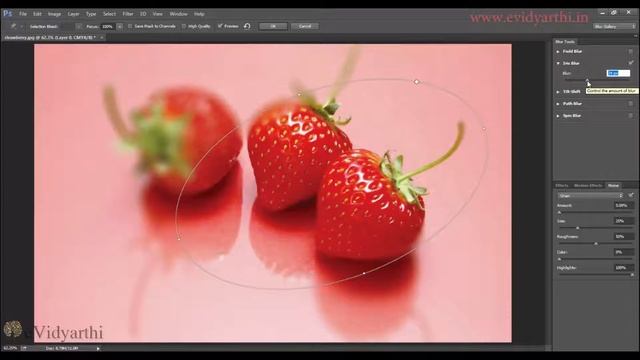
Task: Open the Layer menu
Action: (x=73, y=14)
